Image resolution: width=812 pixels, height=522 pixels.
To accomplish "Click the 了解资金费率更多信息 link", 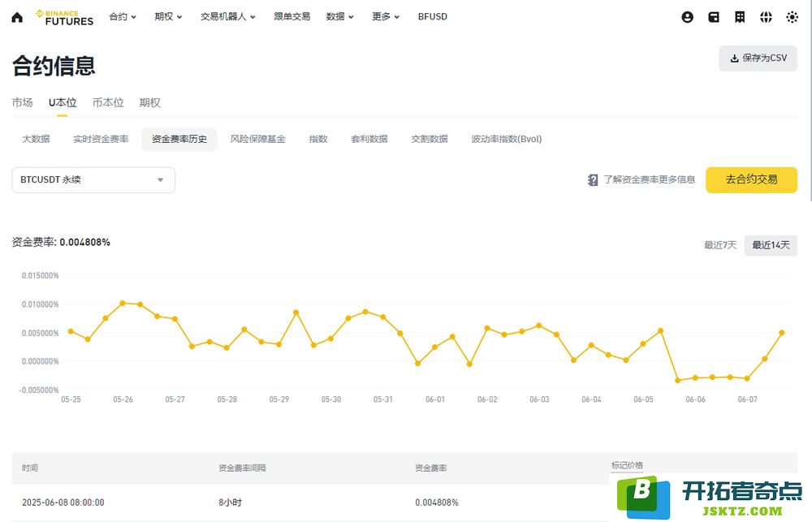I will pyautogui.click(x=649, y=179).
